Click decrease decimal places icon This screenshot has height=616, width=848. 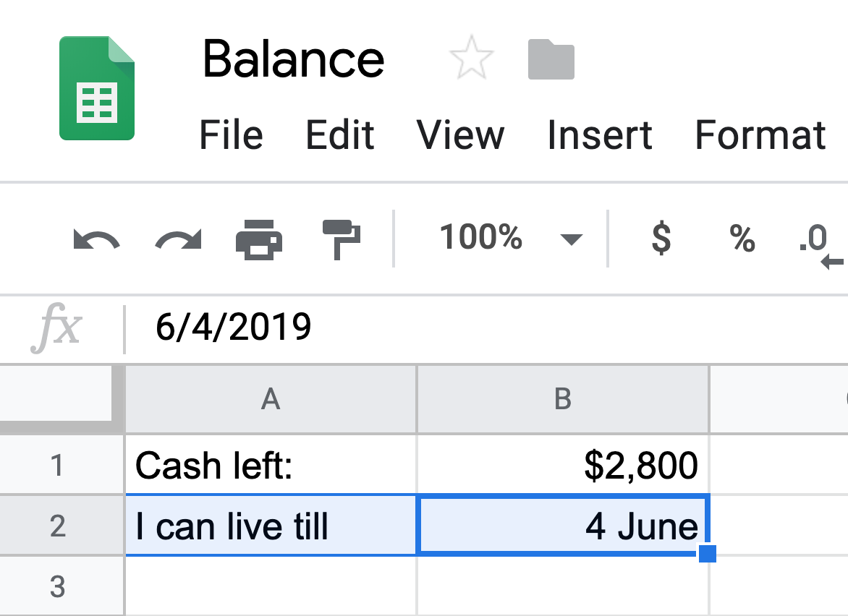click(821, 246)
